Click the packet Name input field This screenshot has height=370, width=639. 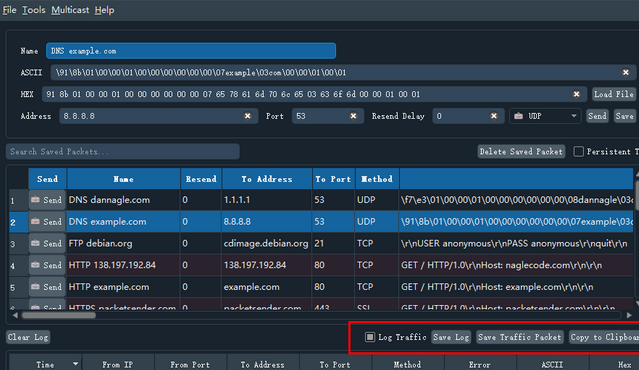(191, 51)
